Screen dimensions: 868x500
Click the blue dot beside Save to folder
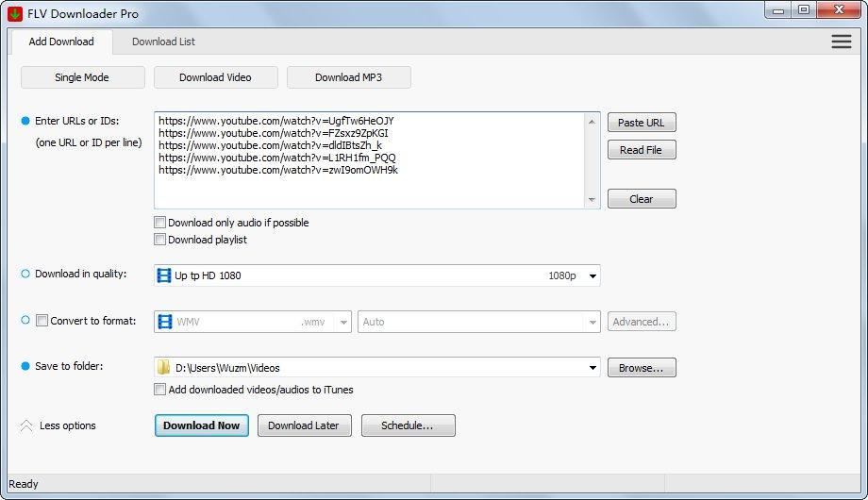[x=25, y=366]
